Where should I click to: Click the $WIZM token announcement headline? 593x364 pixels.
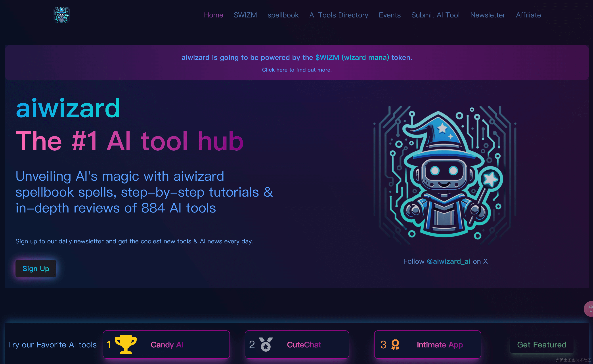pyautogui.click(x=297, y=57)
